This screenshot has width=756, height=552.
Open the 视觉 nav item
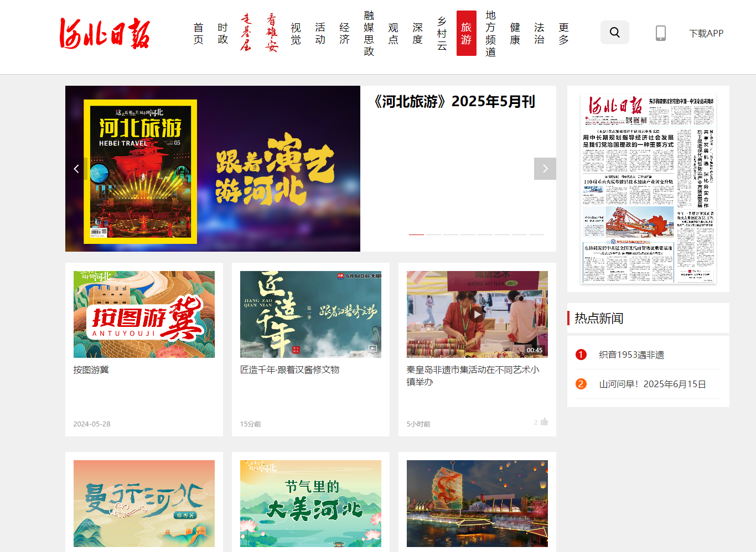296,33
